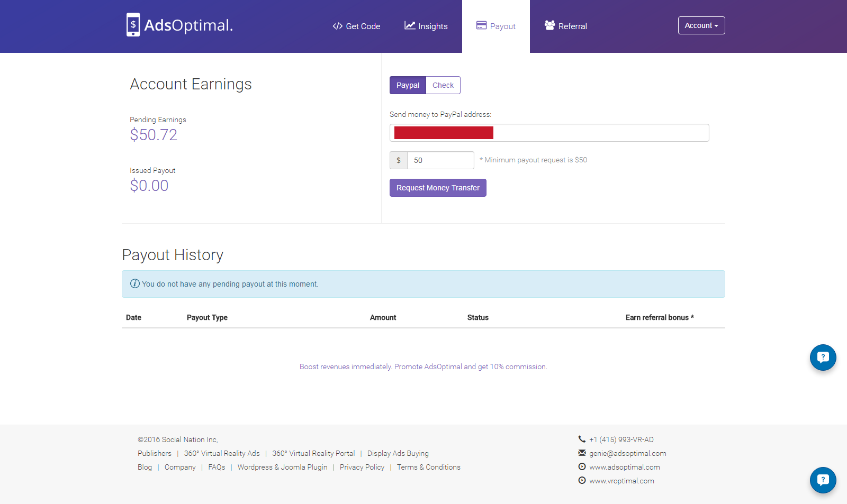847x504 pixels.
Task: Click the AdsOptimal phone logo icon
Action: click(133, 25)
